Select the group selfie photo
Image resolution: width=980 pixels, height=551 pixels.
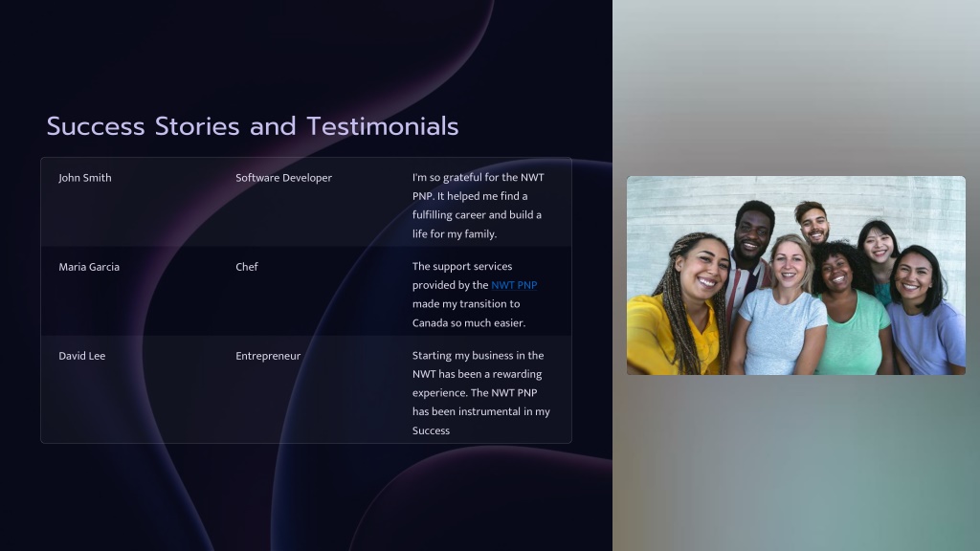pyautogui.click(x=795, y=275)
